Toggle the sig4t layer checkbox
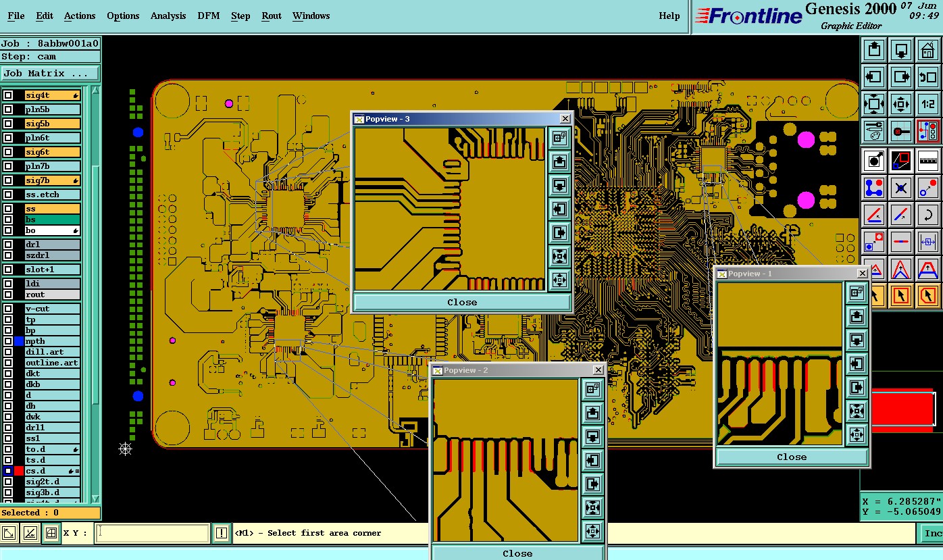The height and width of the screenshot is (560, 943). point(8,96)
